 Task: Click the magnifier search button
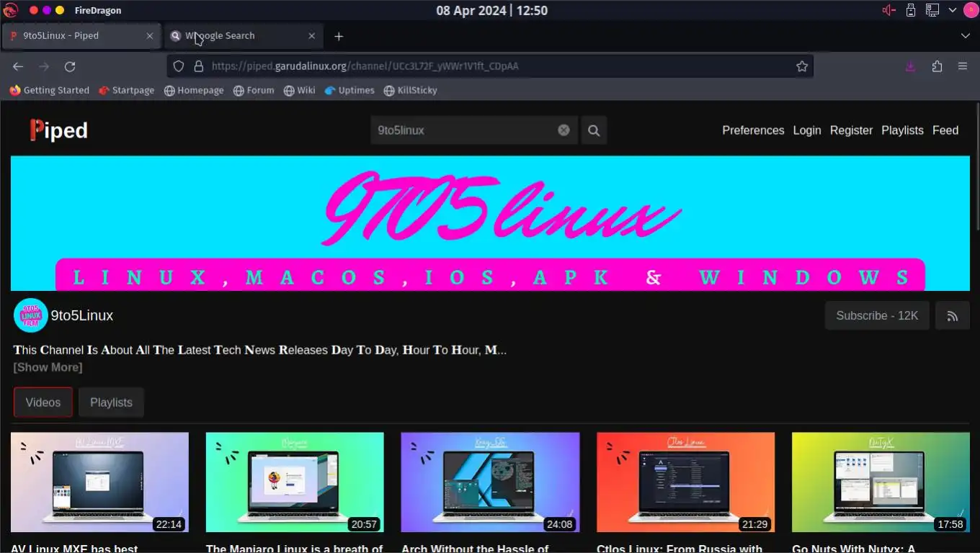(594, 130)
